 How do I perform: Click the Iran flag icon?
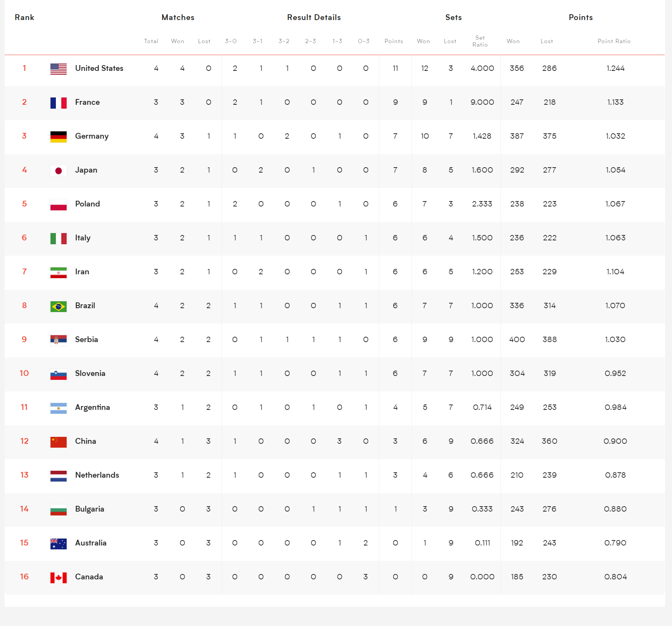tap(59, 272)
